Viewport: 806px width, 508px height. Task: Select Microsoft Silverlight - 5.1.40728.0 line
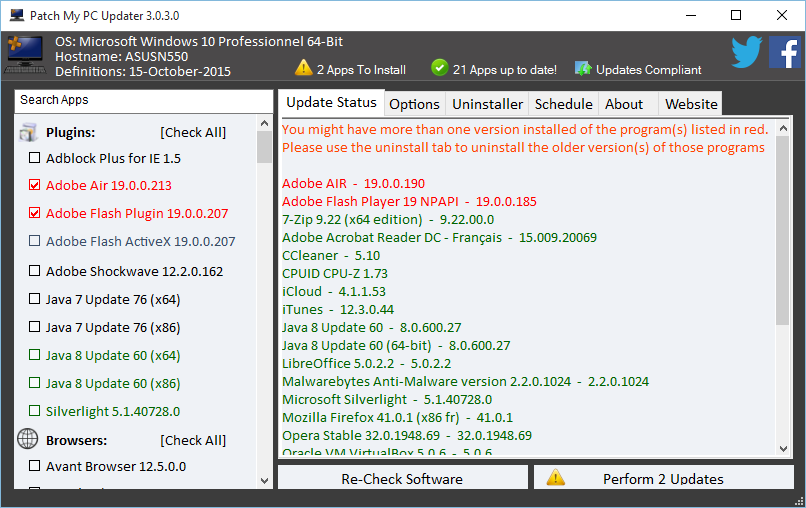click(387, 399)
